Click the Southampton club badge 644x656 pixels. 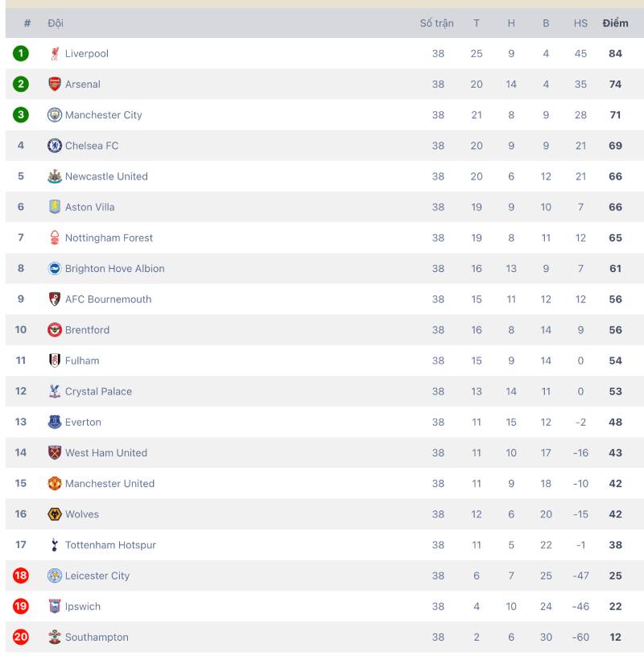click(x=55, y=637)
